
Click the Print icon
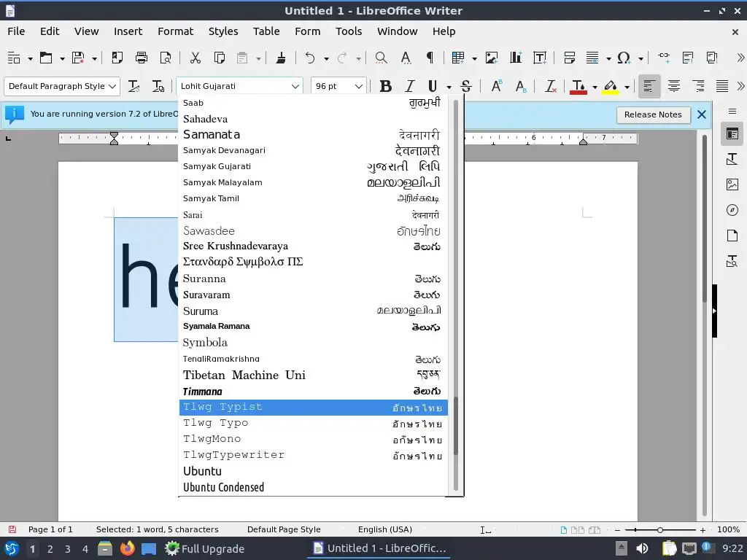click(x=142, y=58)
